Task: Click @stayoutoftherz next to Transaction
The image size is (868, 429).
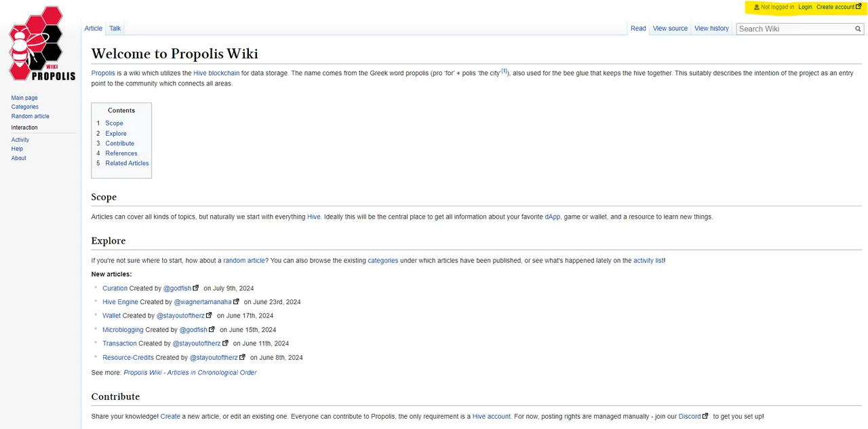Action: click(x=197, y=343)
